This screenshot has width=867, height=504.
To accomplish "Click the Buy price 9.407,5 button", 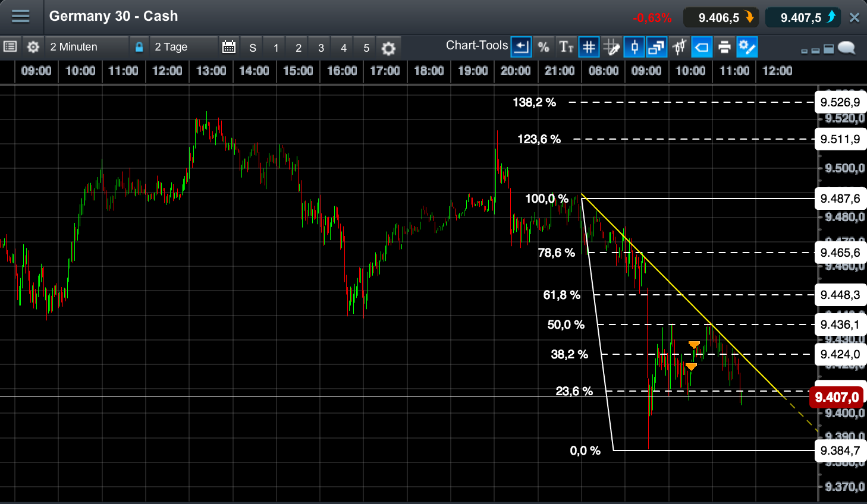I will 803,17.
